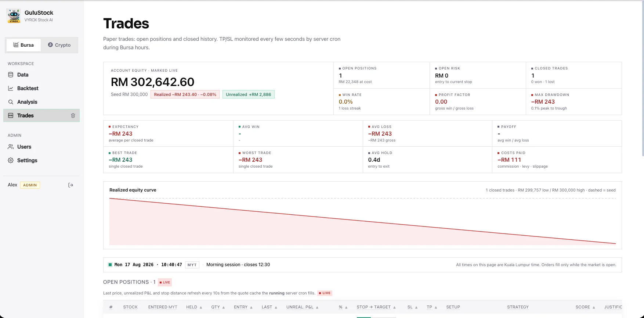Click the STOCK column header

pyautogui.click(x=130, y=307)
